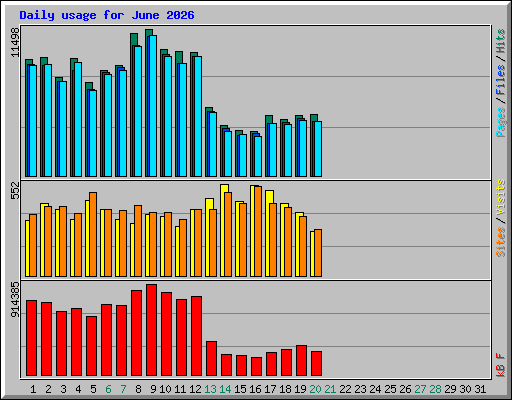
Task: Select the red KB bar for day 13
Action: tap(211, 358)
